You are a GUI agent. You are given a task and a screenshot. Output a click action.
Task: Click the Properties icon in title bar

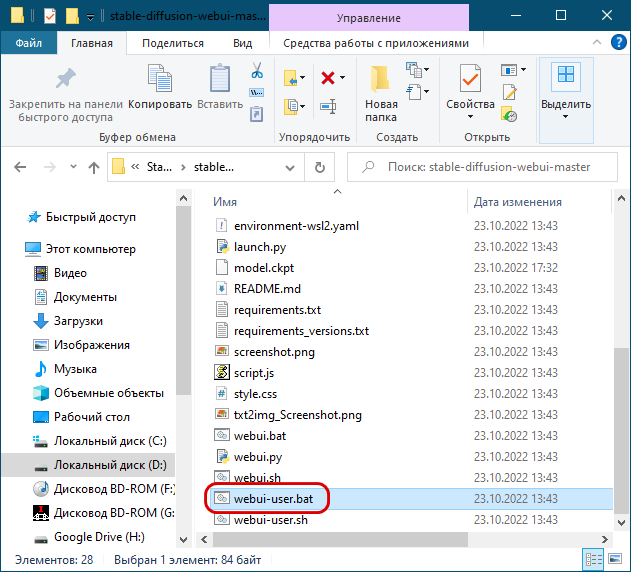50,16
